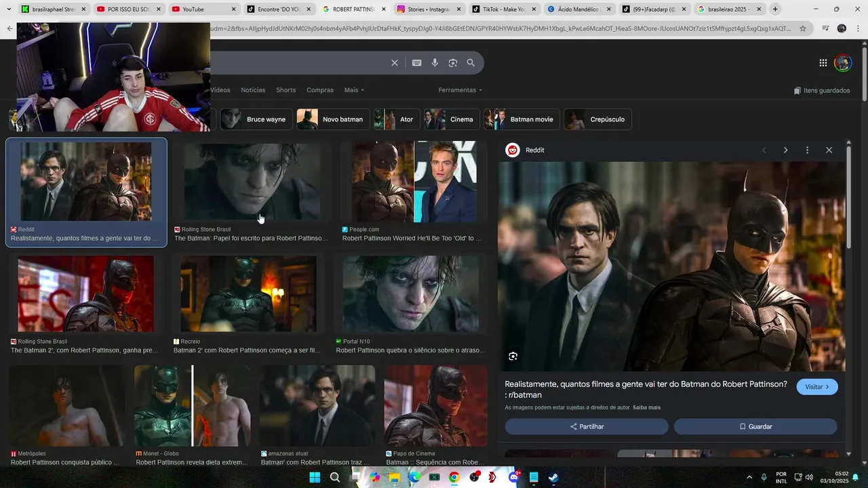Click Saiba mais copyright link
The image size is (868, 488).
coord(647,407)
